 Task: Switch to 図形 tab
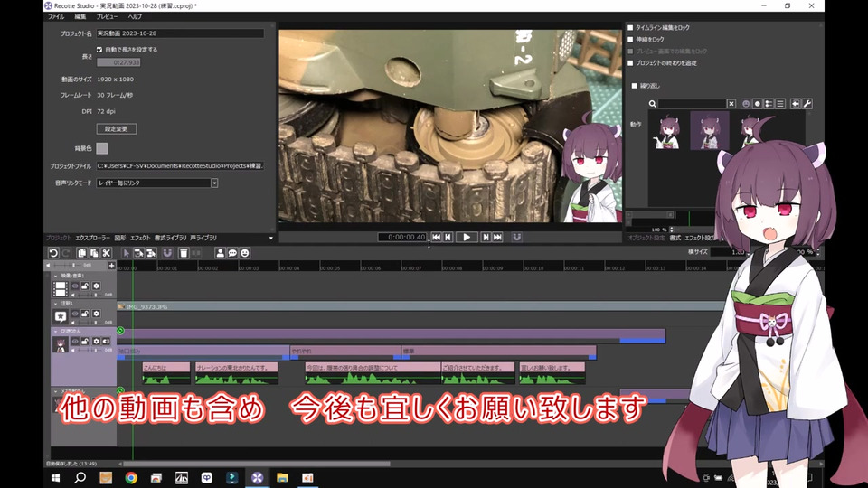click(x=120, y=238)
